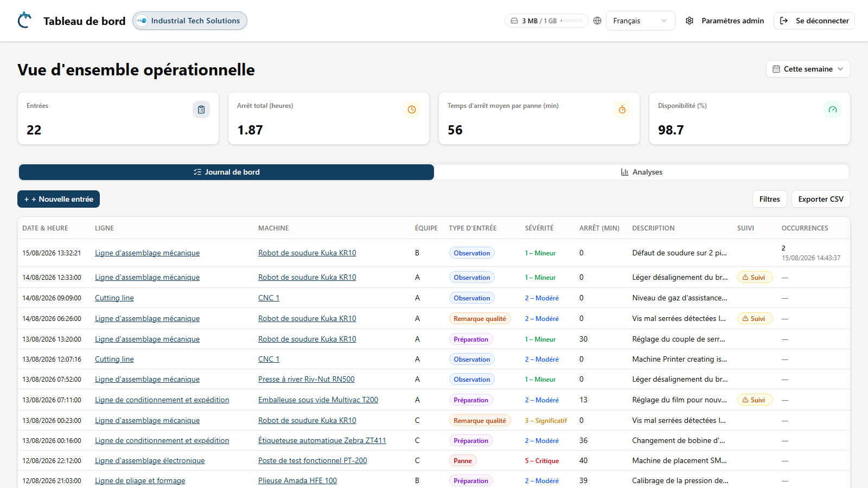Open the Industrial Tech Solutions company selector
Viewport: 868px width, 488px height.
[x=190, y=21]
